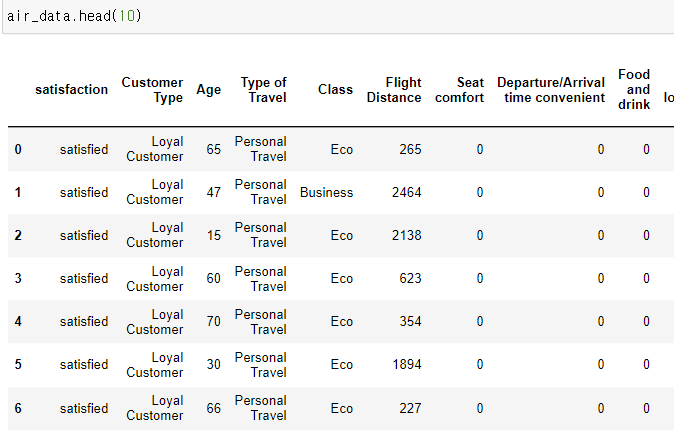Select the Type of Travel header
Viewport: 674px width, 436px height.
pos(263,90)
